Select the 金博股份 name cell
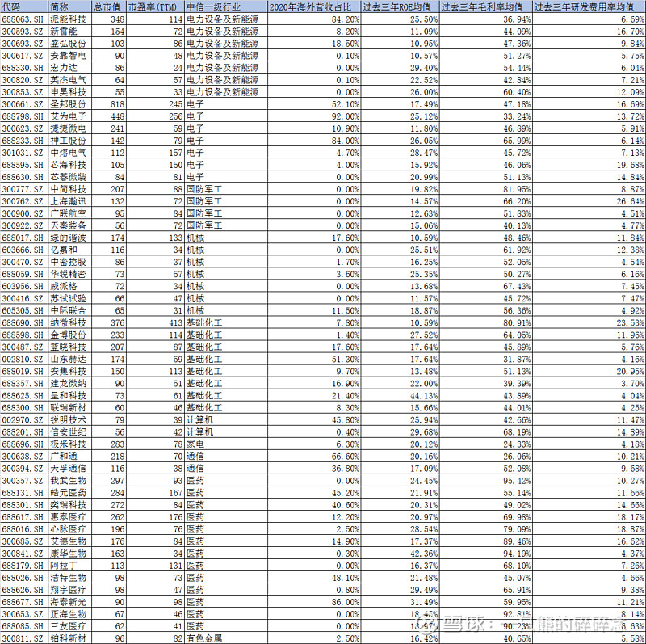The image size is (646, 644). pos(69,335)
